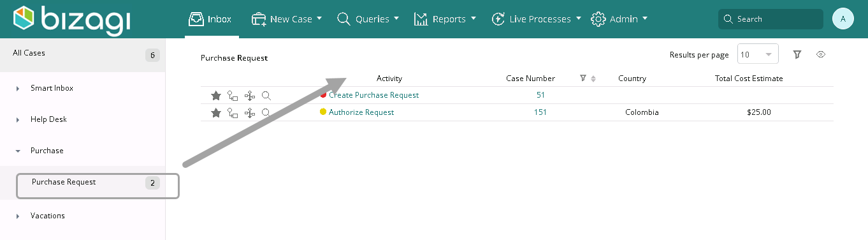This screenshot has height=240, width=868.
Task: Star the Create Purchase Request case
Action: [216, 95]
